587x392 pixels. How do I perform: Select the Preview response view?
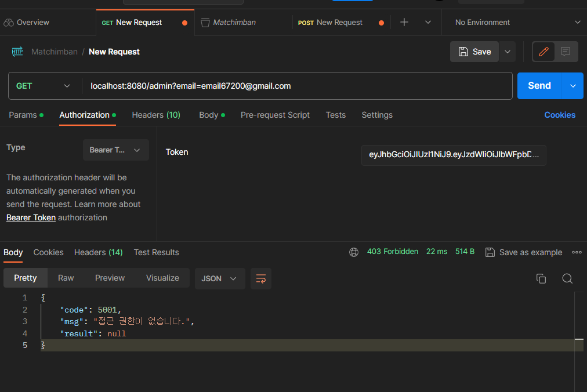[110, 278]
